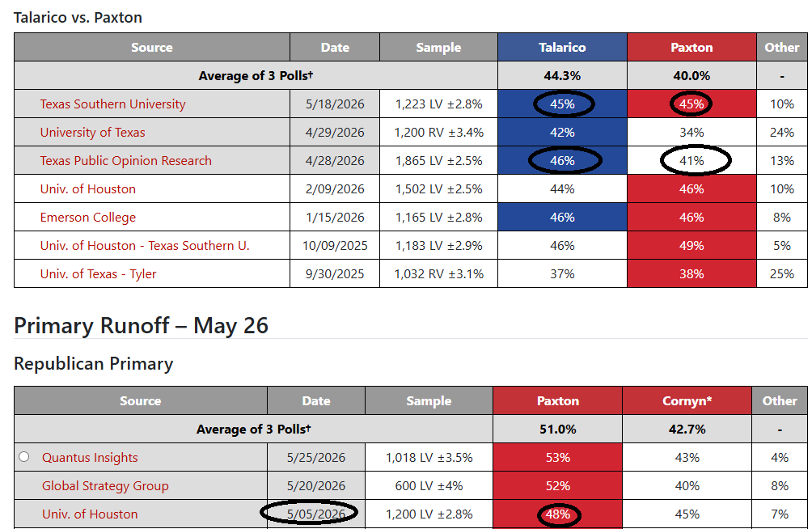Open the Emerson College poll link
Screen dimensions: 812x529
pos(88,218)
